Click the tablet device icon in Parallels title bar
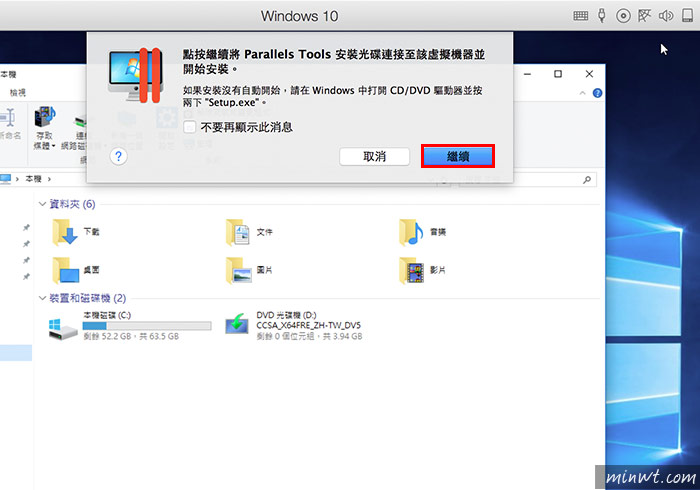Screen dimensions: 700x490 [688, 16]
